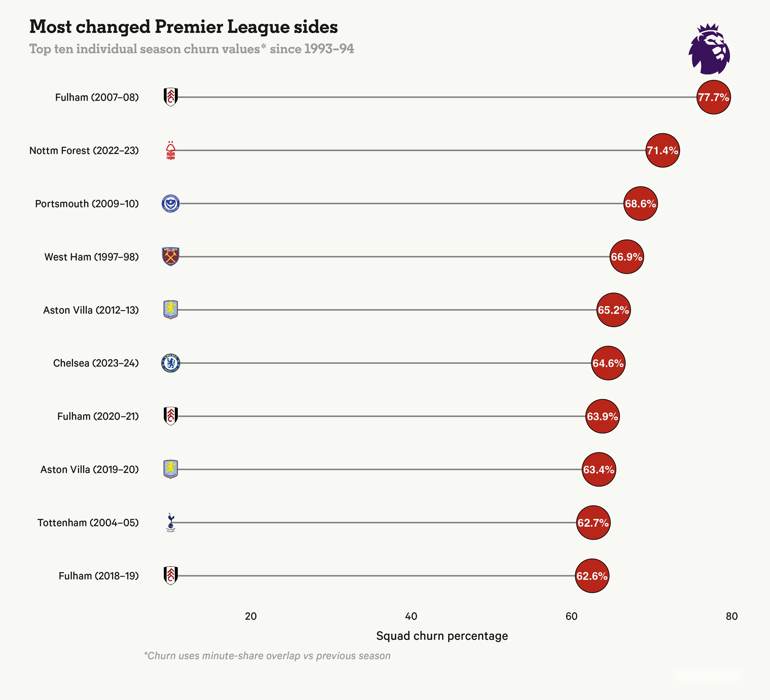Click the Aston Villa crest in the 2012–13 row
770x700 pixels.
170,310
